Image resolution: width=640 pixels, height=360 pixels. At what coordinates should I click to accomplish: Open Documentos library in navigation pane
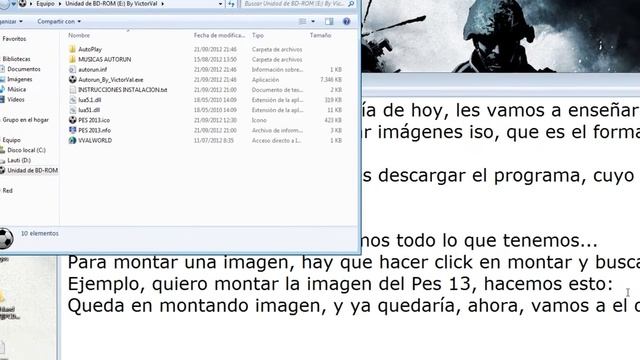pyautogui.click(x=24, y=69)
